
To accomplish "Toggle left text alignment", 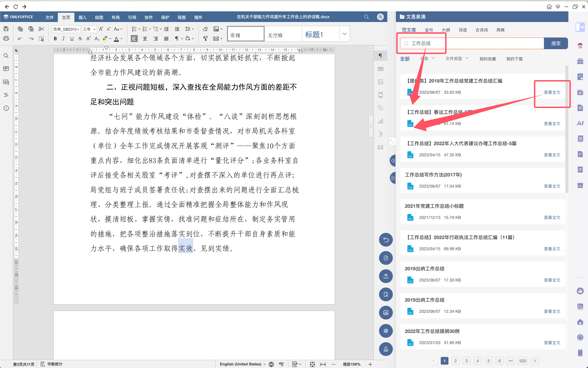I will pyautogui.click(x=134, y=39).
